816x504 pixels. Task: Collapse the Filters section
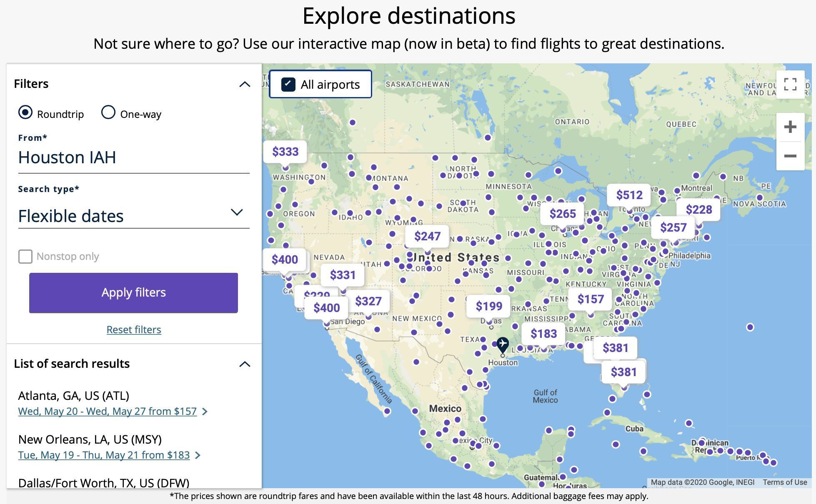click(x=245, y=84)
